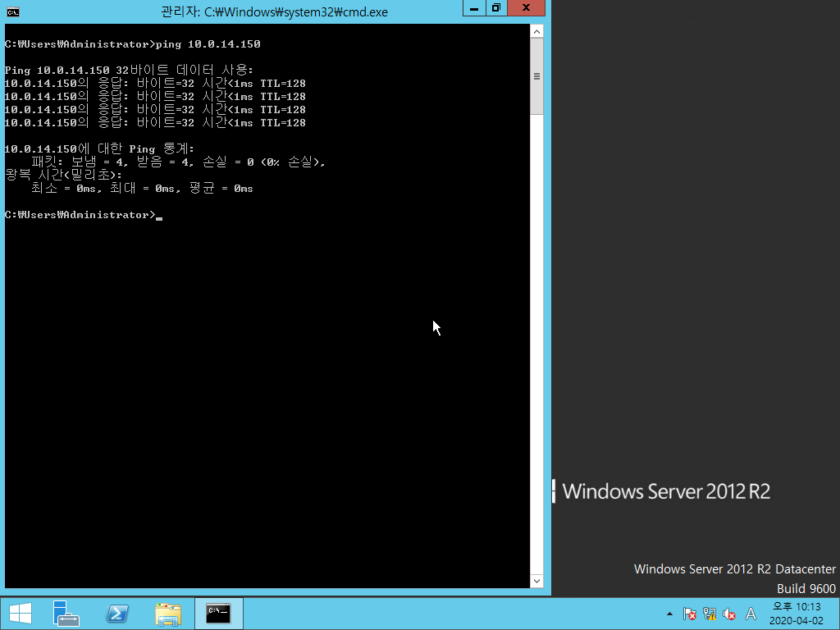840x630 pixels.
Task: Open the muted volume tray icon
Action: coord(729,614)
